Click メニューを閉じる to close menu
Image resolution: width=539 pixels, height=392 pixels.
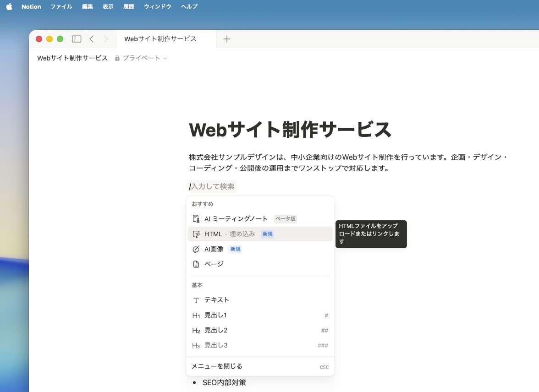click(x=260, y=366)
